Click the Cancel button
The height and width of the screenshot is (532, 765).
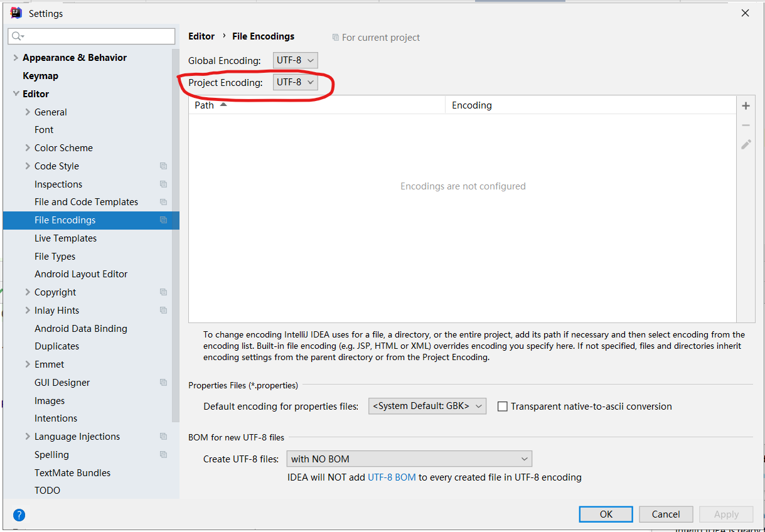[x=666, y=514]
